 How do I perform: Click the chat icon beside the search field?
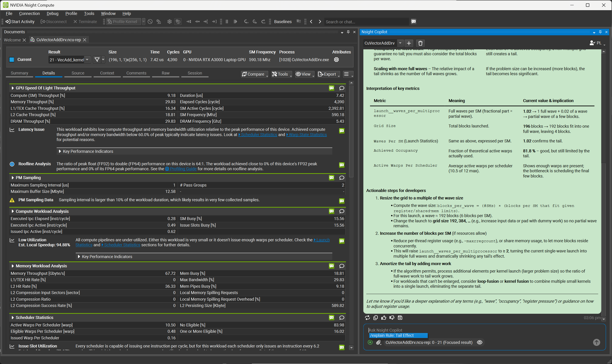coord(414,22)
